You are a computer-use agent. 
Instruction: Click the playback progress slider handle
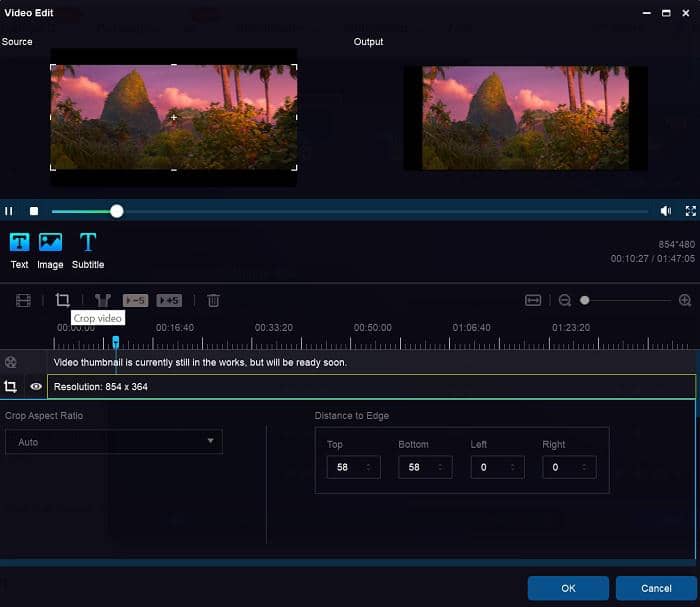pyautogui.click(x=117, y=211)
